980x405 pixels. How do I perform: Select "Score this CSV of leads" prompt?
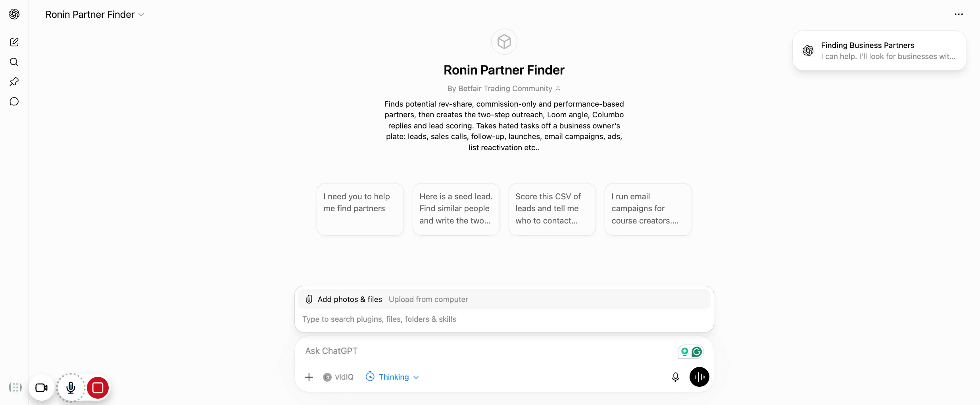click(x=552, y=209)
